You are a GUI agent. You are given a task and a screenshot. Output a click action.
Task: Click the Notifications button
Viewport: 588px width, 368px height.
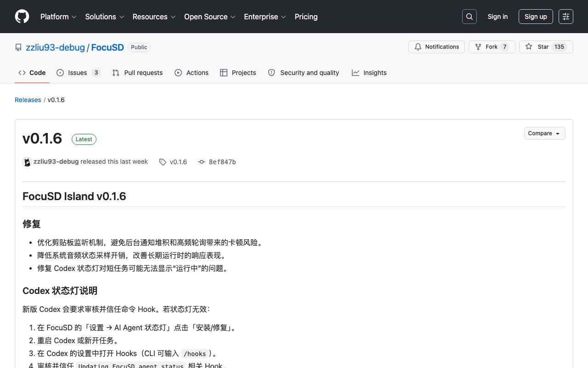click(x=437, y=47)
